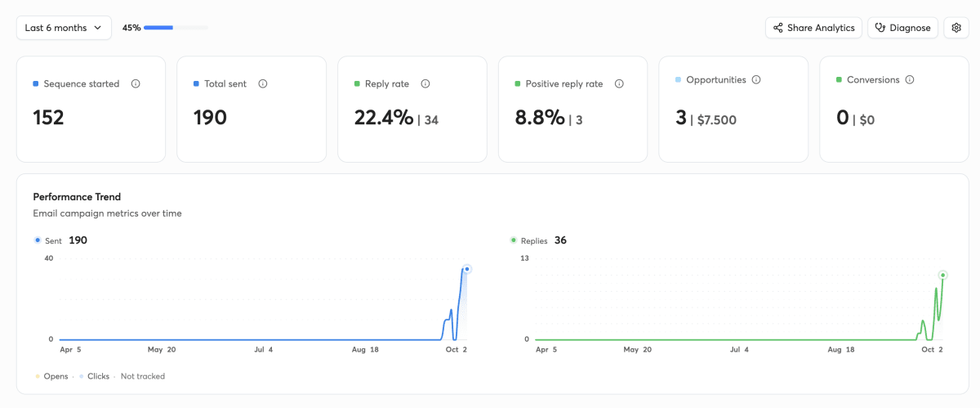This screenshot has width=980, height=408.
Task: Click the $7.500 opportunities amount
Action: [717, 120]
